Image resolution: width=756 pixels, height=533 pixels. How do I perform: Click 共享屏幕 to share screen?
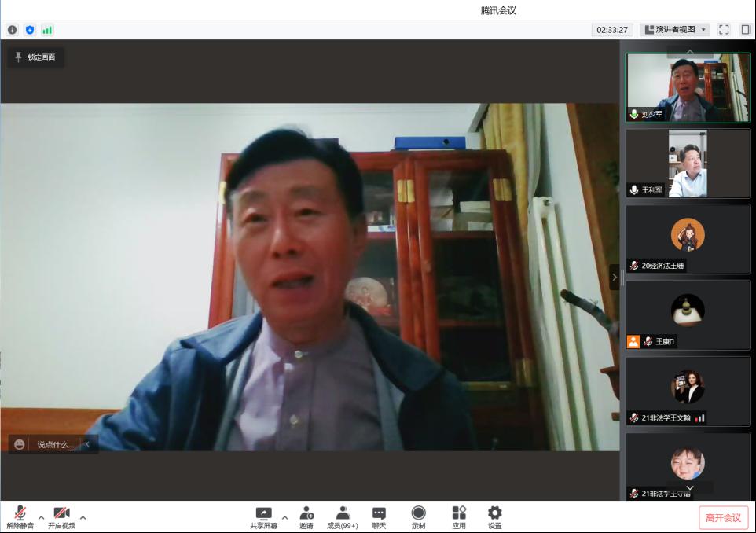[x=264, y=516]
